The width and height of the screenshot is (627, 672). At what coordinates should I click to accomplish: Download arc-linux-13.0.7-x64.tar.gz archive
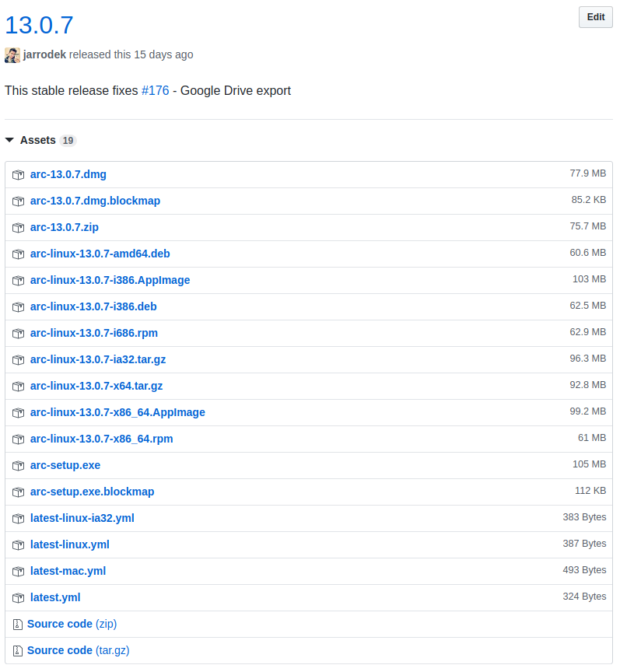click(x=96, y=386)
